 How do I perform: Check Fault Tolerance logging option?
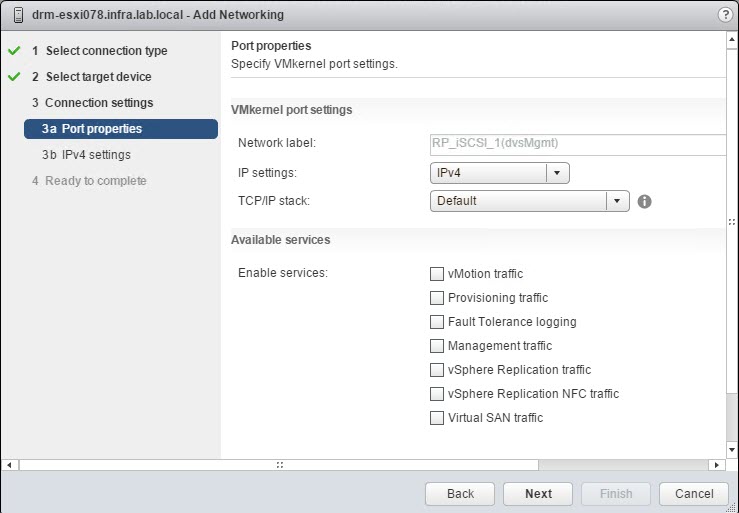tap(437, 322)
